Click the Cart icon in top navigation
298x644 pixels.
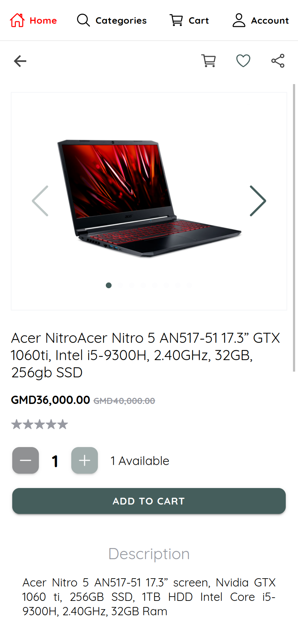(176, 20)
